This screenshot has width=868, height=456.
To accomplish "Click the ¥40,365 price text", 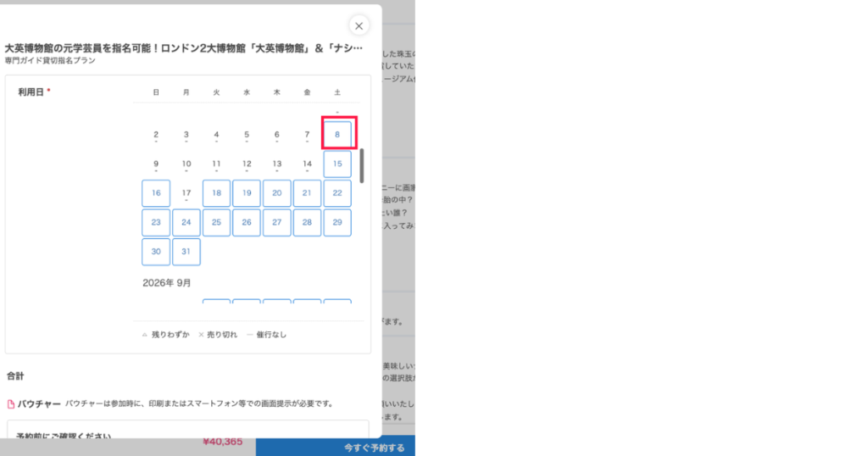I will coord(223,442).
